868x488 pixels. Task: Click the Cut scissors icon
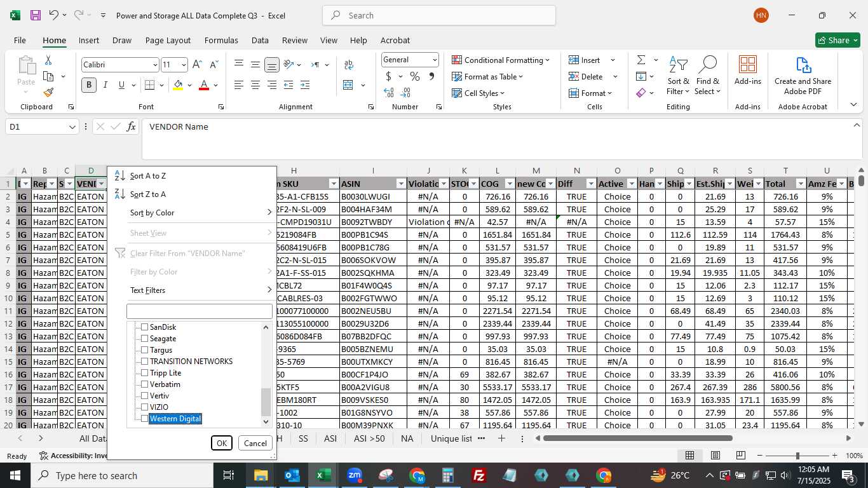pyautogui.click(x=48, y=60)
